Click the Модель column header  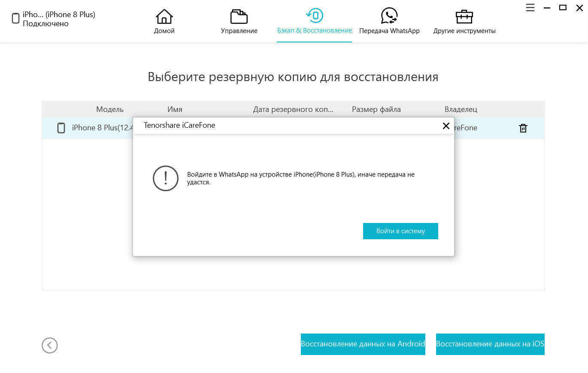click(110, 109)
